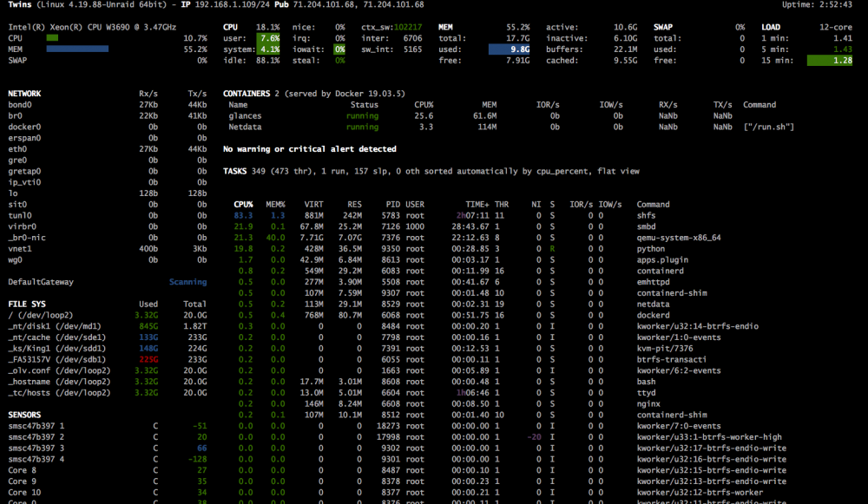
Task: Select the Core 8 sensor row
Action: pyautogui.click(x=108, y=469)
